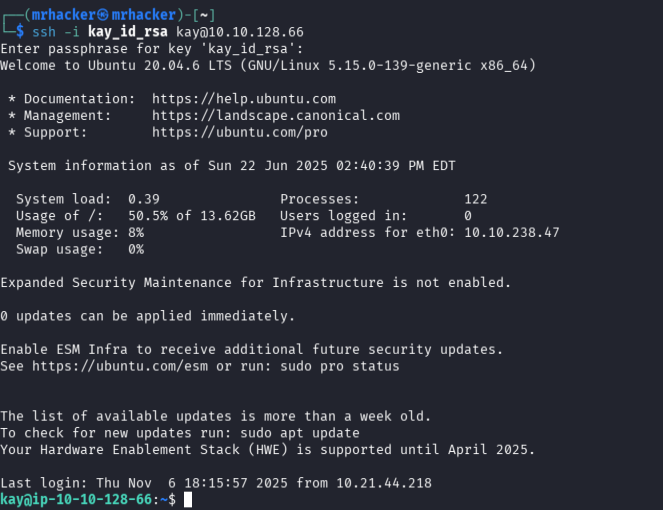Viewport: 663px width, 510px height.
Task: Click the kay@ip-10-10-128-66 shell prompt
Action: point(77,499)
